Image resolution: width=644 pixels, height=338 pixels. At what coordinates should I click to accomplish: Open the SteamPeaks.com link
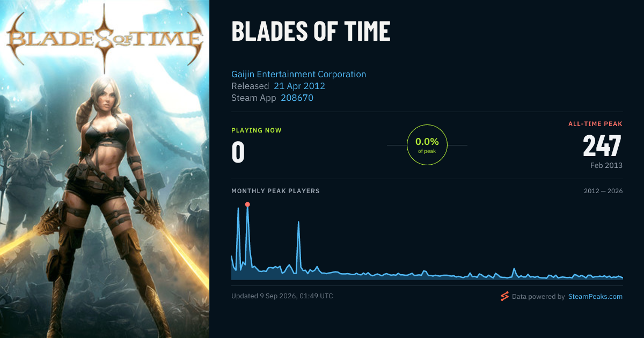tap(595, 296)
